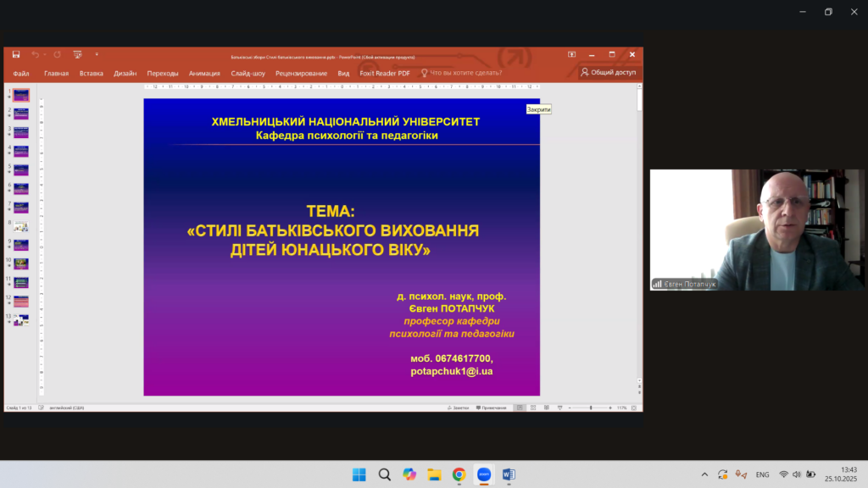Fit slide to current window icon
This screenshot has height=488, width=868.
[636, 408]
